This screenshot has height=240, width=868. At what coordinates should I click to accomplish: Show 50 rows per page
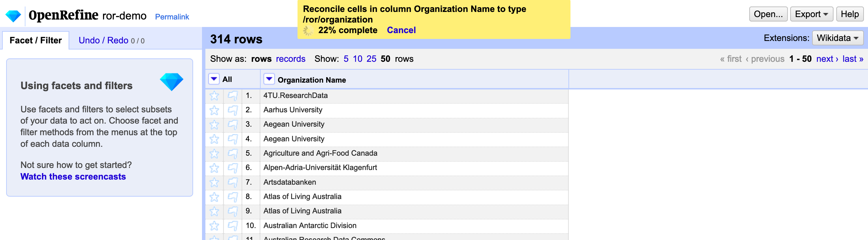pos(386,59)
